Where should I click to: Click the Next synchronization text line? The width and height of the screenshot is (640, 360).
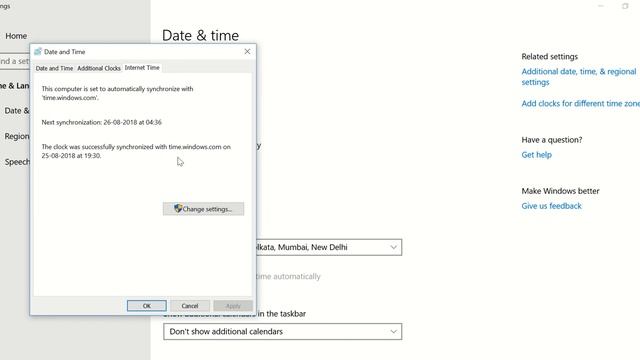(x=102, y=122)
